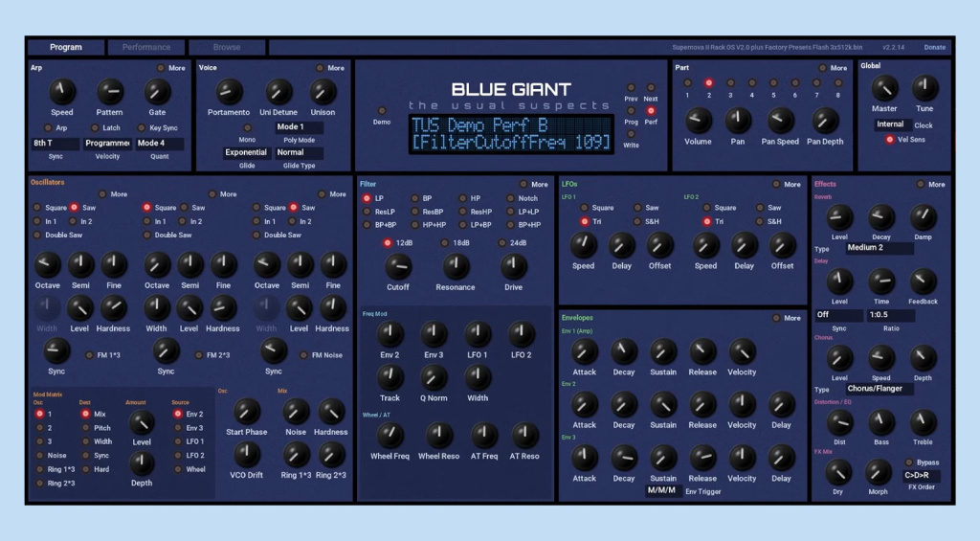Select Pitch as mod destination
The width and height of the screenshot is (980, 541).
tap(85, 428)
